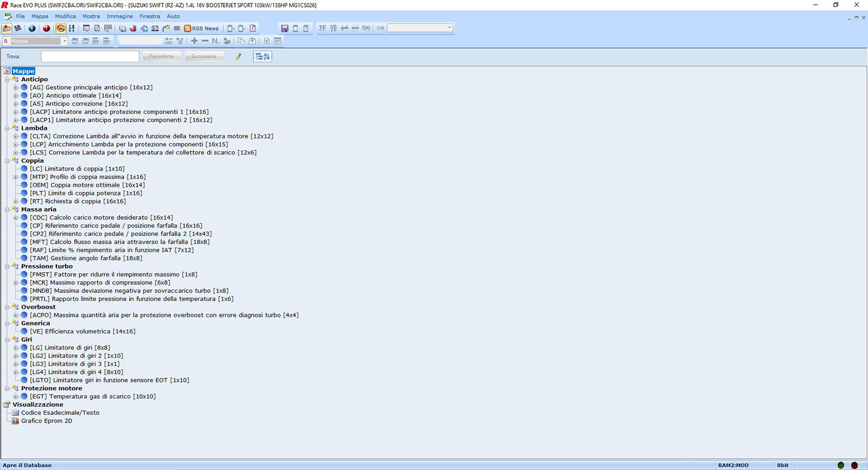The width and height of the screenshot is (868, 470).
Task: Click the green status indicator light
Action: pos(840,465)
